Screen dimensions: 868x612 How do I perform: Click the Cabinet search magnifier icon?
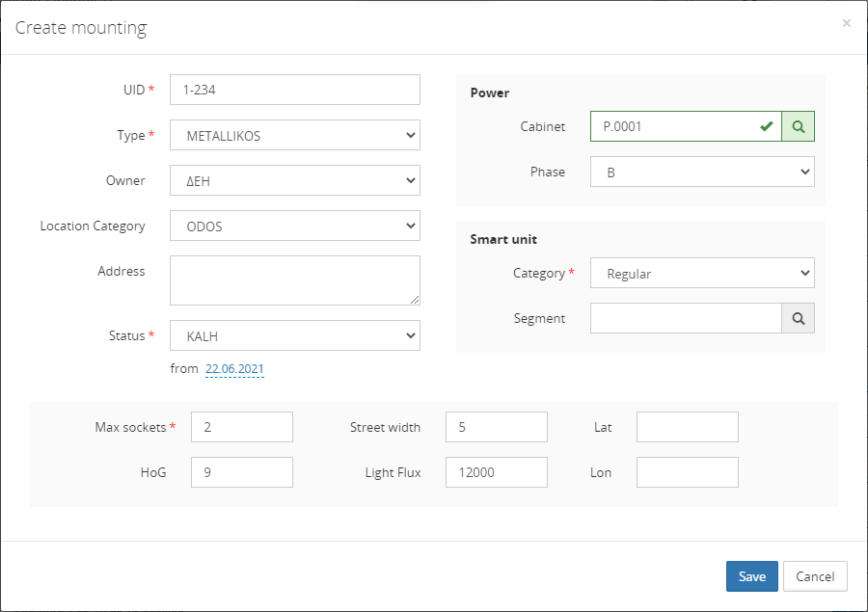(798, 126)
